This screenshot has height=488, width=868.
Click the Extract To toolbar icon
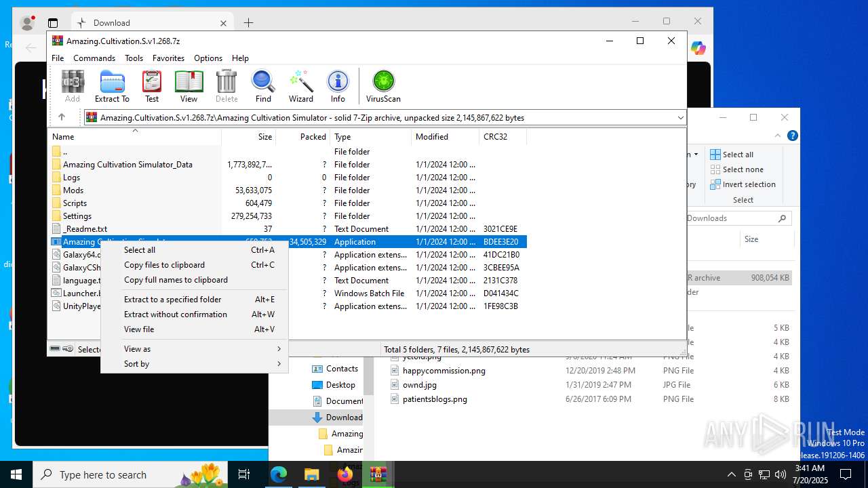point(112,87)
